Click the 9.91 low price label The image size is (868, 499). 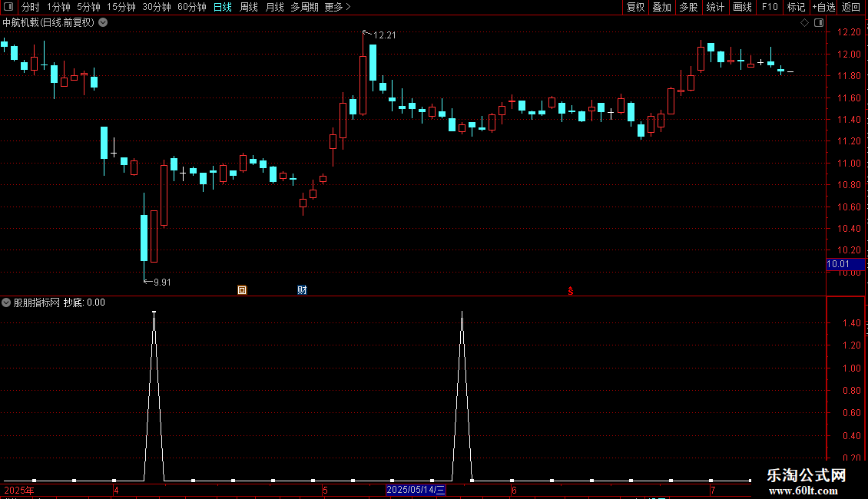[x=162, y=283]
